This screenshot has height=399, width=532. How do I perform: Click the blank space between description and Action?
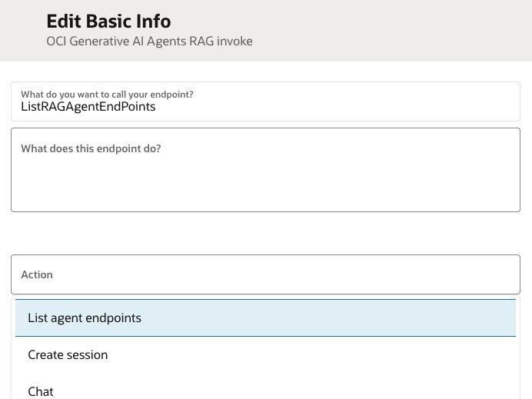point(265,233)
